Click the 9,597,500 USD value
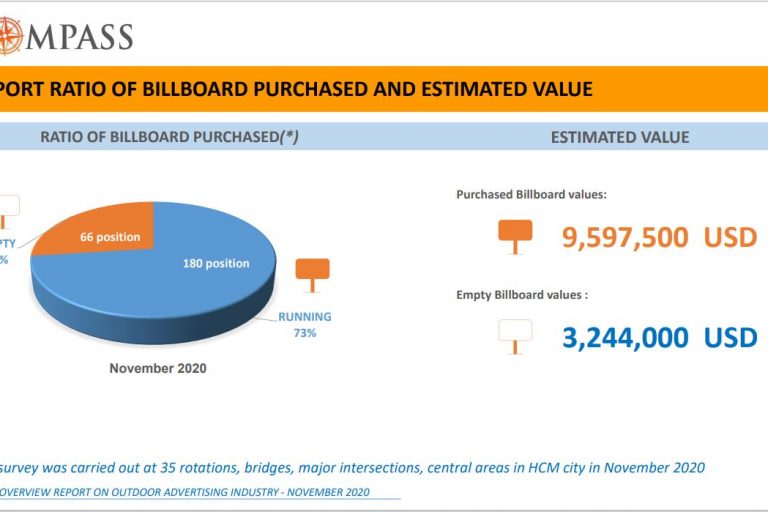The image size is (768, 512). (x=659, y=237)
